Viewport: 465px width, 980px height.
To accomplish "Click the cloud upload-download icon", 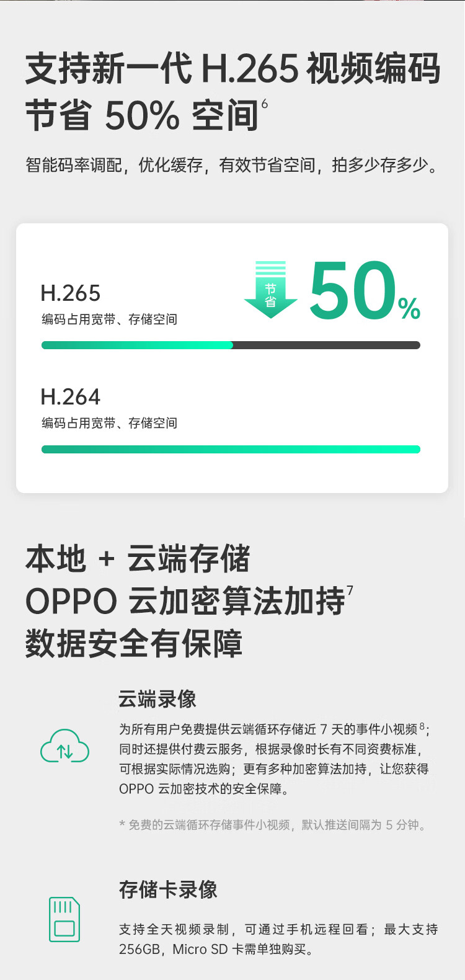I will [64, 746].
